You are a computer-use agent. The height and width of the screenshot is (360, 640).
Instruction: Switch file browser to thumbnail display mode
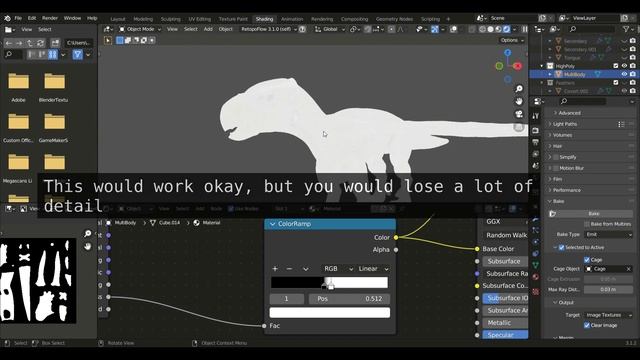click(x=53, y=54)
